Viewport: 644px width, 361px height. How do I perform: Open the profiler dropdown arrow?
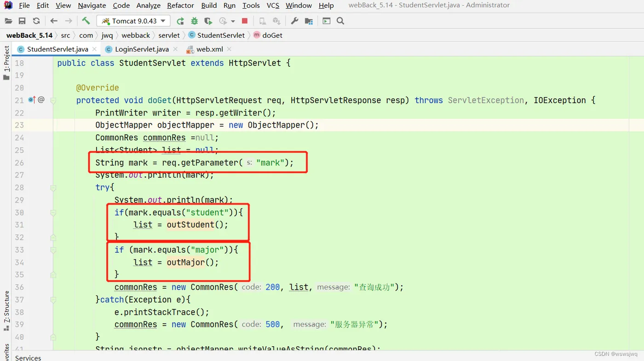tap(233, 21)
